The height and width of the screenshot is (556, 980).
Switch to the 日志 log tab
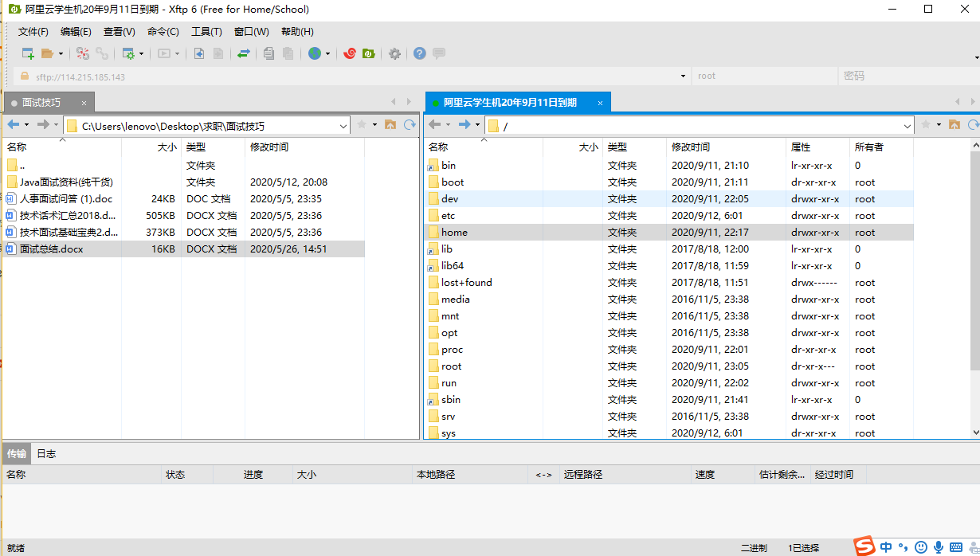(x=46, y=453)
